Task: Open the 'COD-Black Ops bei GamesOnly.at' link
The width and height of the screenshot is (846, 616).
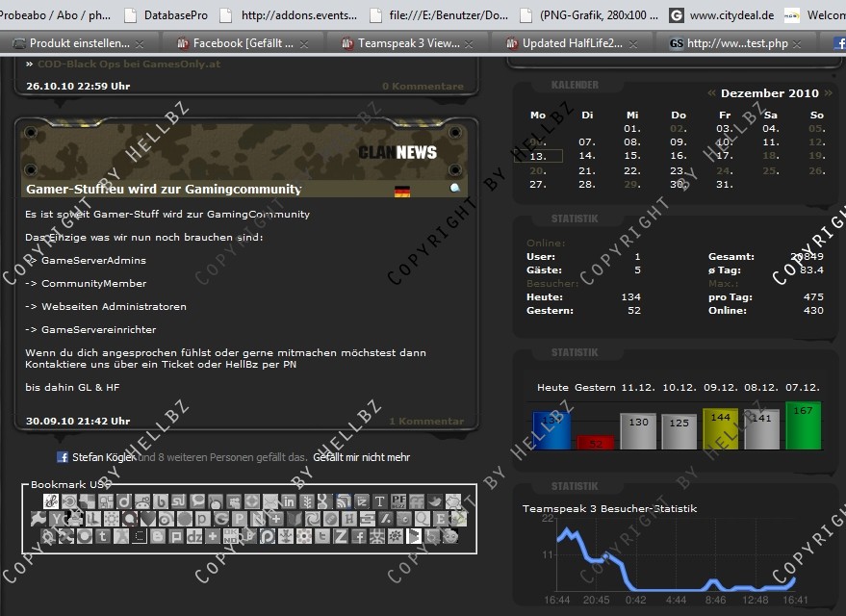Action: pos(128,64)
